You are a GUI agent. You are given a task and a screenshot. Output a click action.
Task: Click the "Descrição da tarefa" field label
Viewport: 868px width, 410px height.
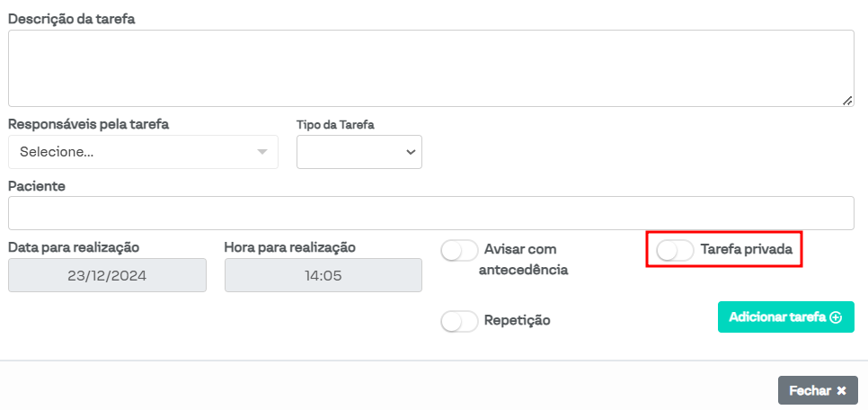(x=72, y=18)
